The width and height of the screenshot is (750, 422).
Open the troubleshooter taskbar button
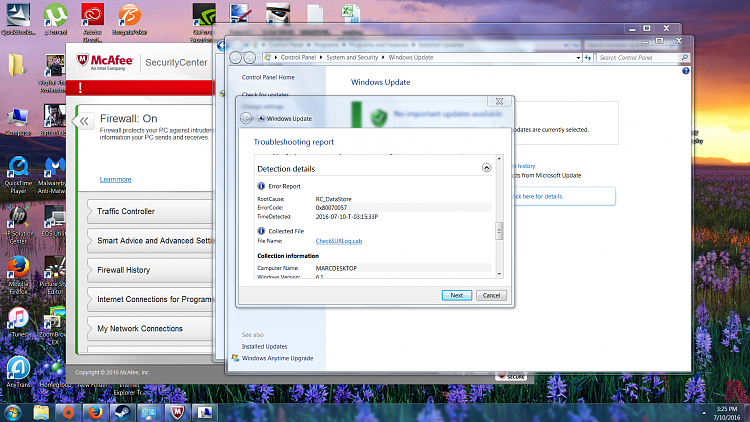pos(205,412)
